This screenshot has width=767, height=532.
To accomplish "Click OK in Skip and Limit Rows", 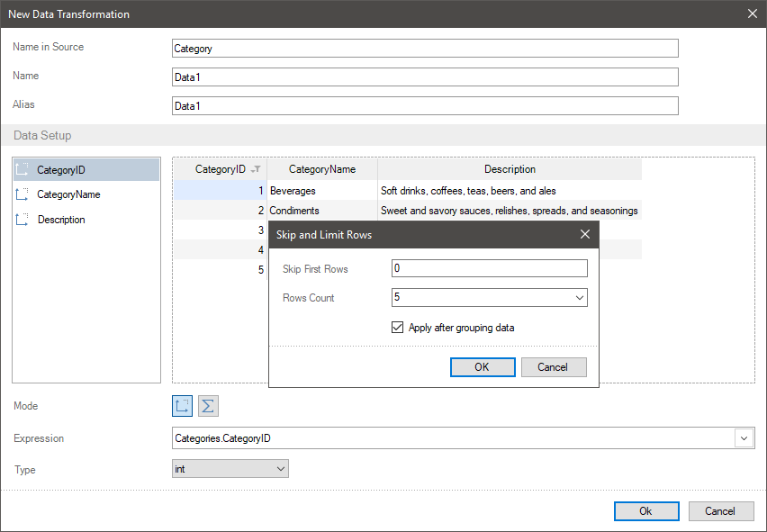I will 482,367.
